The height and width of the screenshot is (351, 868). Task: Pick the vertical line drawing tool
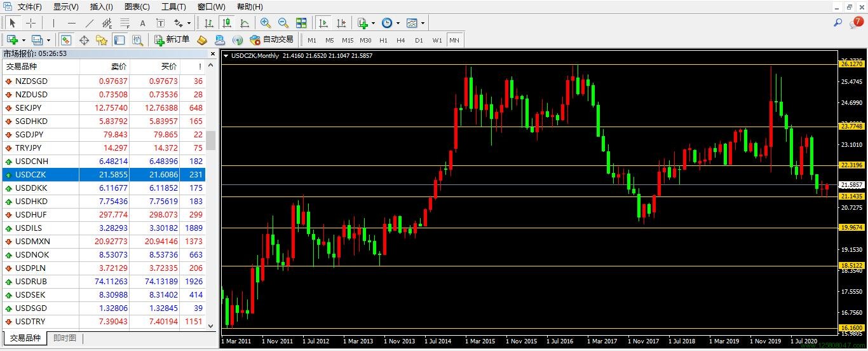[x=54, y=23]
